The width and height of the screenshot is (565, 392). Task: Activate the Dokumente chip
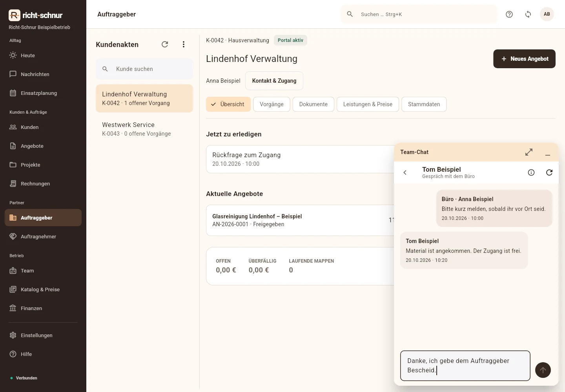click(313, 104)
